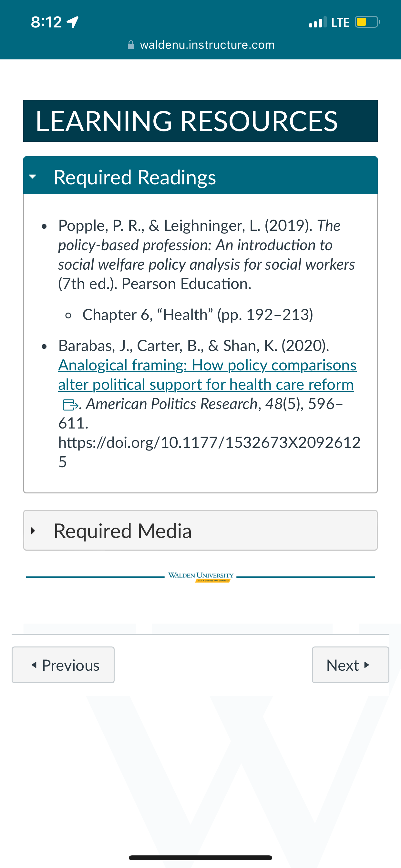Click the Required Readings header title

point(135,177)
